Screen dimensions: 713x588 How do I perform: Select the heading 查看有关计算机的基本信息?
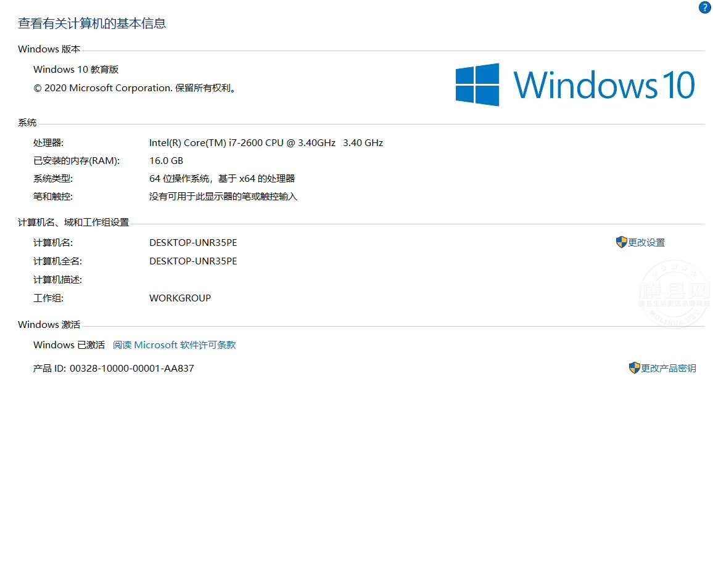[x=92, y=23]
